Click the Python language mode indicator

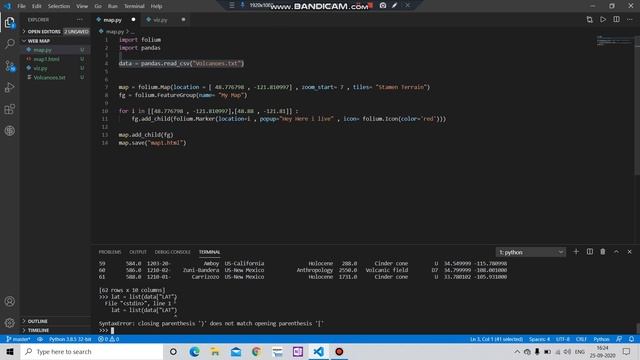(x=601, y=339)
